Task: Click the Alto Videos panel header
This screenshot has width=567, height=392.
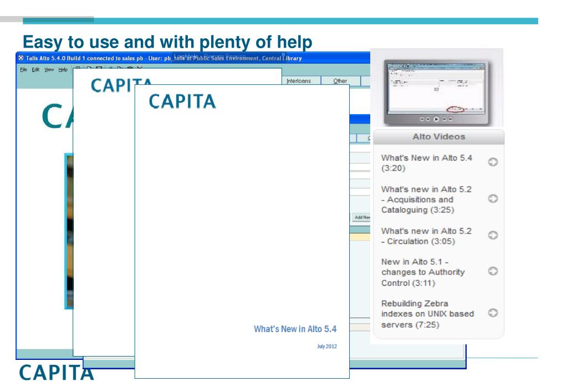Action: [x=438, y=137]
